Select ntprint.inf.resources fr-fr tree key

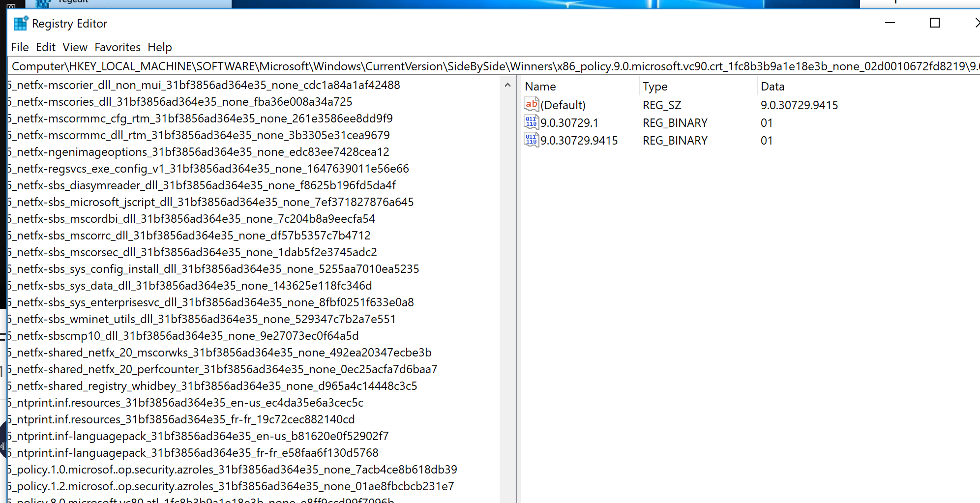(x=181, y=419)
